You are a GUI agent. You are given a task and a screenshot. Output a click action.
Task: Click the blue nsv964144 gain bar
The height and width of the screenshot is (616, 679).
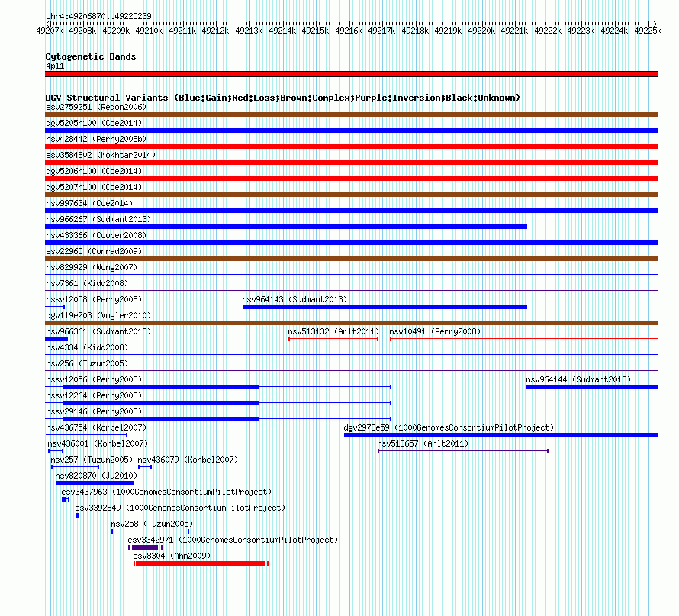tap(592, 387)
